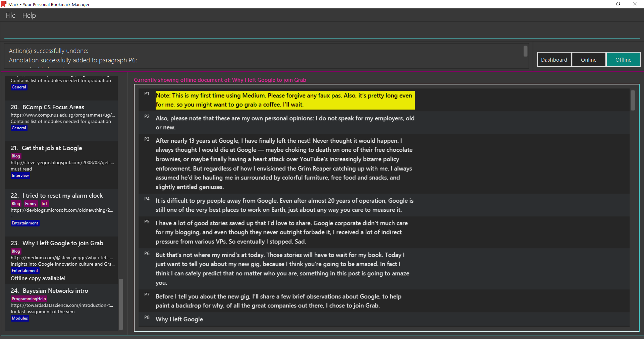Open the File menu
The height and width of the screenshot is (339, 644).
coord(11,15)
